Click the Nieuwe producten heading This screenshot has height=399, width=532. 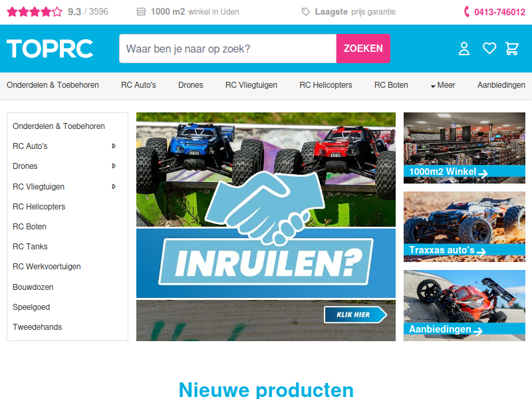[x=266, y=390]
